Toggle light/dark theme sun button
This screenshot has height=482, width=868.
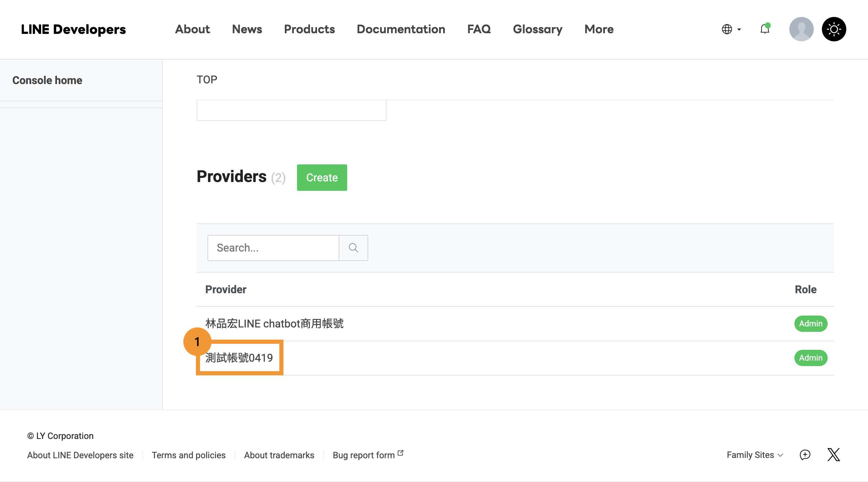[834, 29]
